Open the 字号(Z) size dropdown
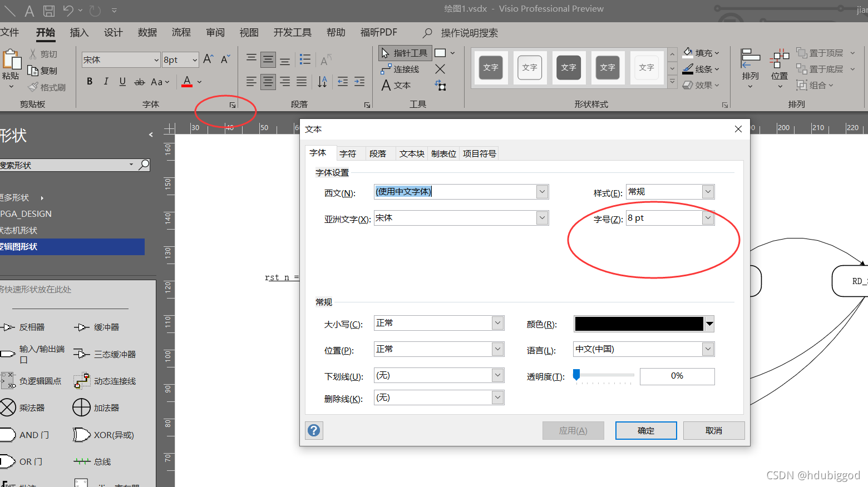 [x=707, y=217]
